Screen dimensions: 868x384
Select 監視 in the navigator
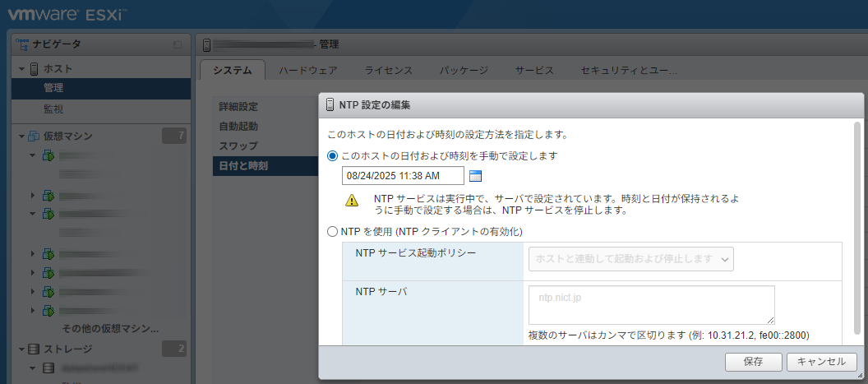coord(101,109)
